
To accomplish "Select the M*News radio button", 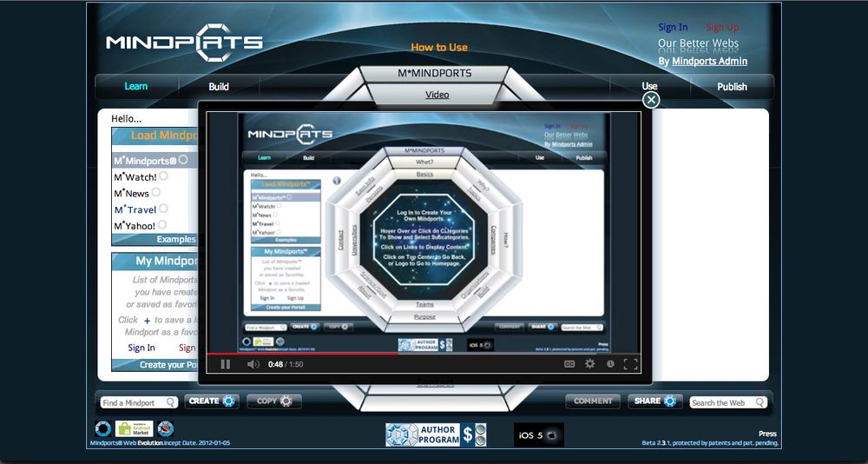I will pyautogui.click(x=156, y=192).
